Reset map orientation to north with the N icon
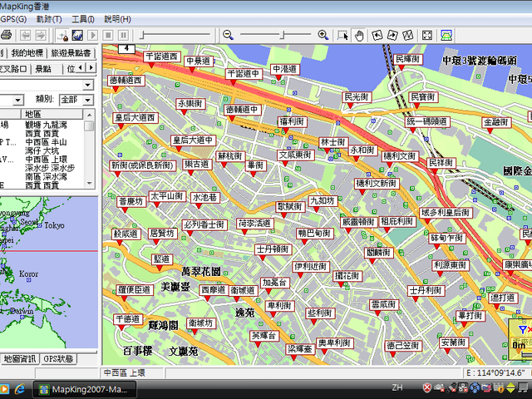The image size is (532, 399). tap(407, 35)
